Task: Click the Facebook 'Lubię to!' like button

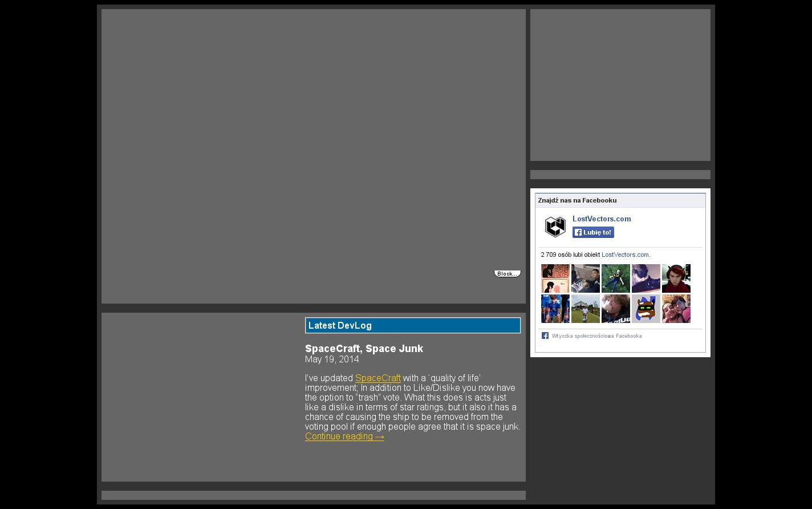Action: coord(593,232)
